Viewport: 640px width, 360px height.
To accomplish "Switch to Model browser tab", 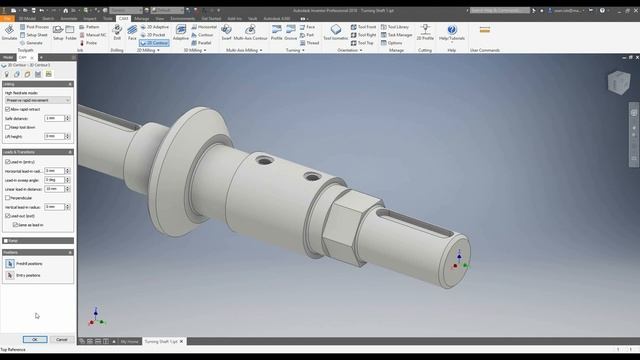I will coord(8,58).
